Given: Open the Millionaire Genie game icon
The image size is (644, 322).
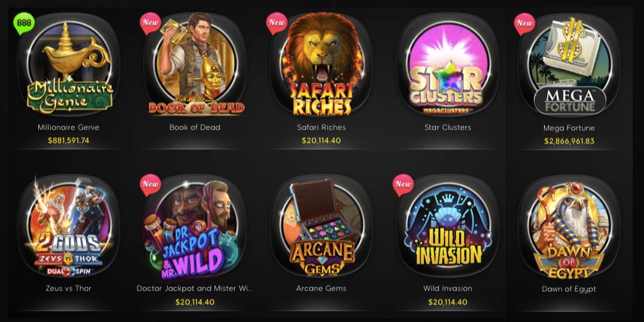Looking at the screenshot, I should point(69,65).
